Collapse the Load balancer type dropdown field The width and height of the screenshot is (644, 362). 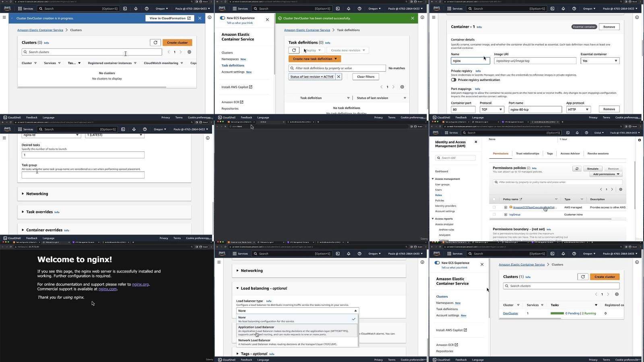[297, 311]
